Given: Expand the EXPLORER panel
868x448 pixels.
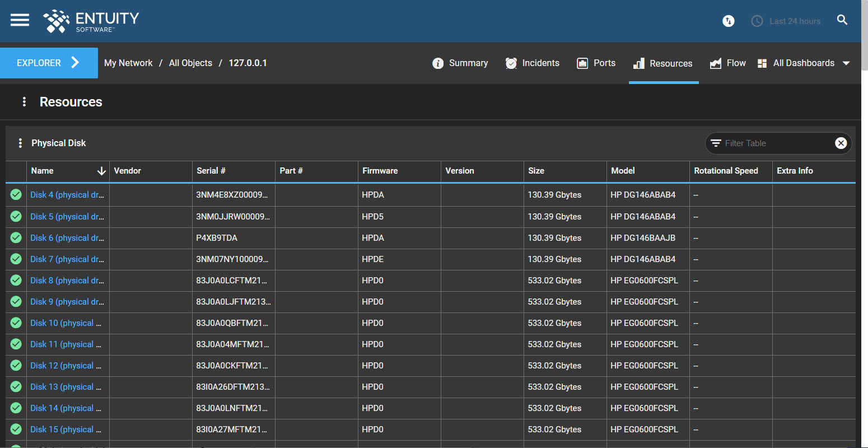Looking at the screenshot, I should pos(49,63).
